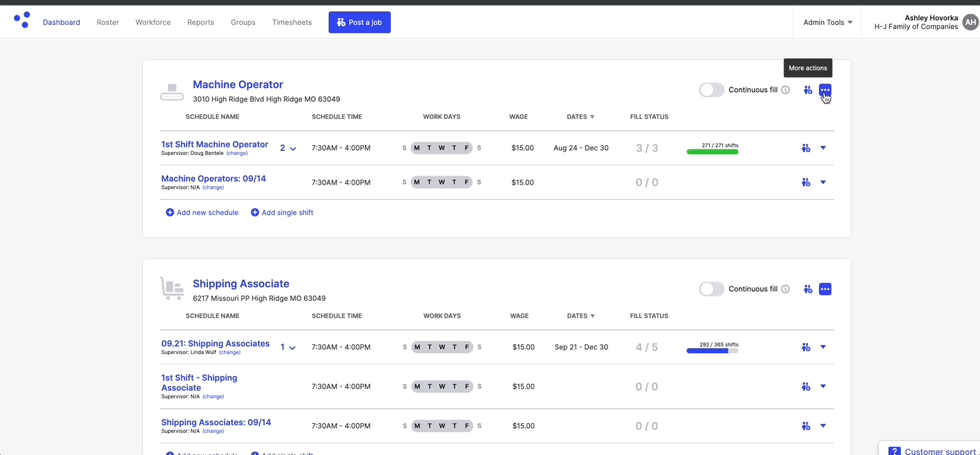Open More actions for Machine Operator job
Viewport: 980px width, 455px height.
(825, 90)
